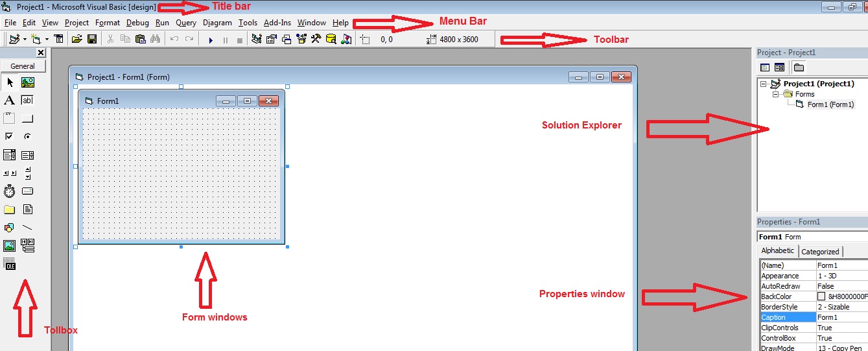Open the Object Browser toolbar icon

click(301, 40)
